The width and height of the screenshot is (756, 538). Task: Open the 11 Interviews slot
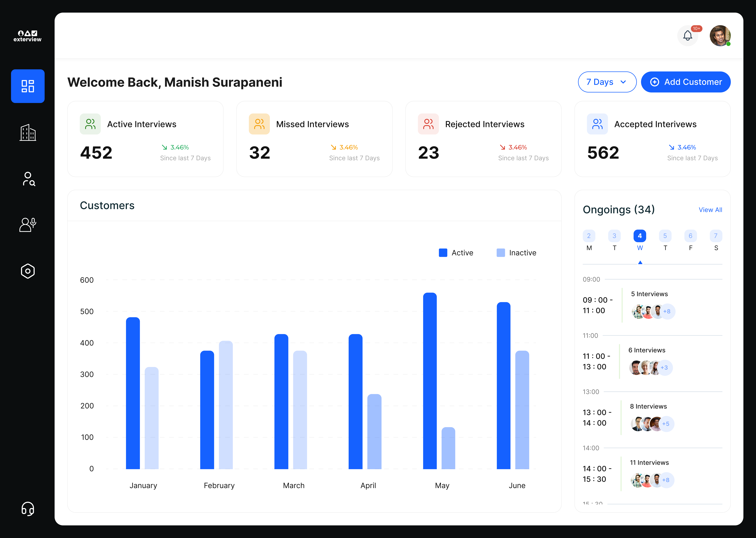[x=649, y=462]
